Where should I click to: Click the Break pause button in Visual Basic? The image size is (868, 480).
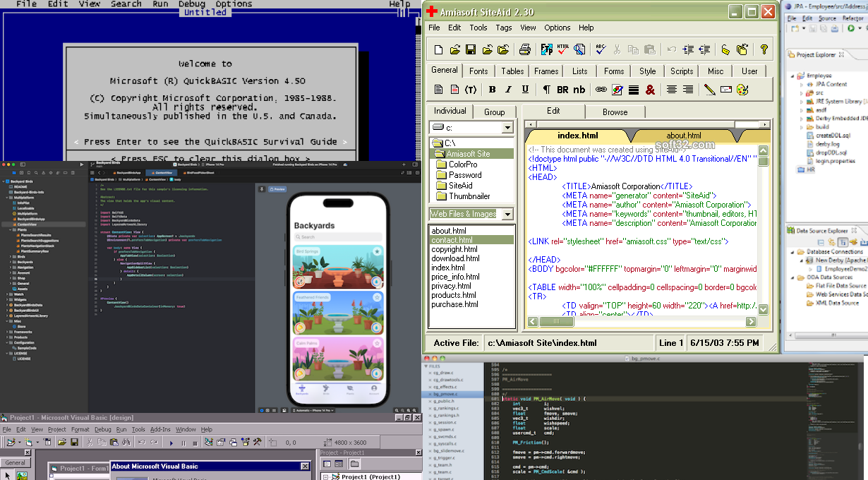point(183,443)
